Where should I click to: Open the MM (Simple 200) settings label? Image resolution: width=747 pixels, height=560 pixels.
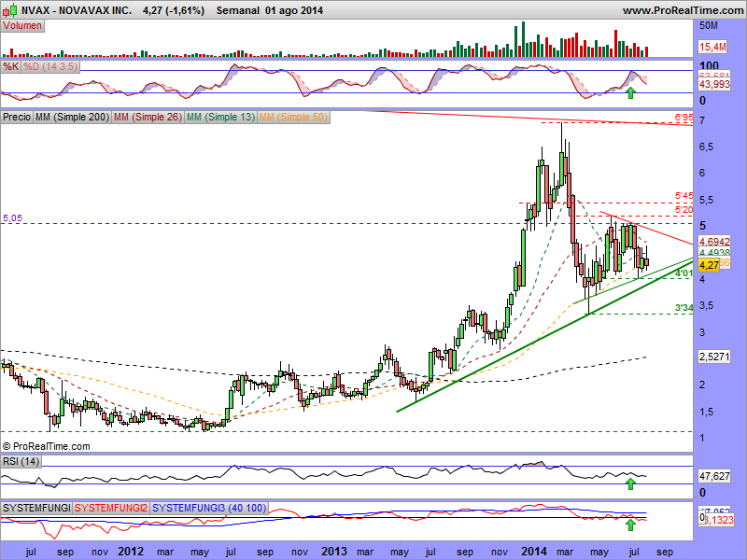pyautogui.click(x=73, y=117)
